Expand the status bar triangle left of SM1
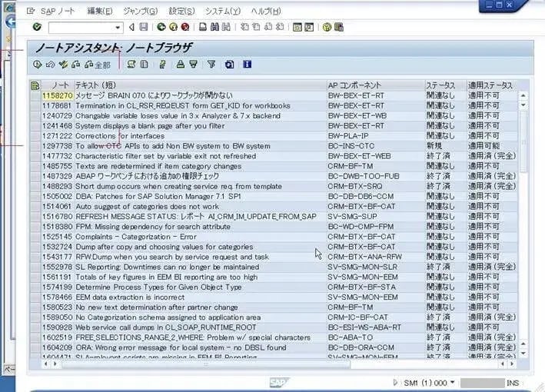The width and height of the screenshot is (545, 392). (395, 382)
